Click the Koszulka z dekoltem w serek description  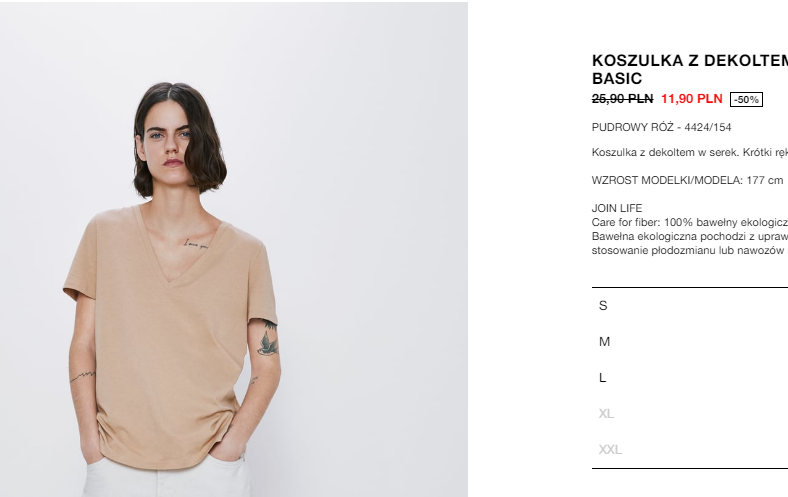click(x=690, y=152)
